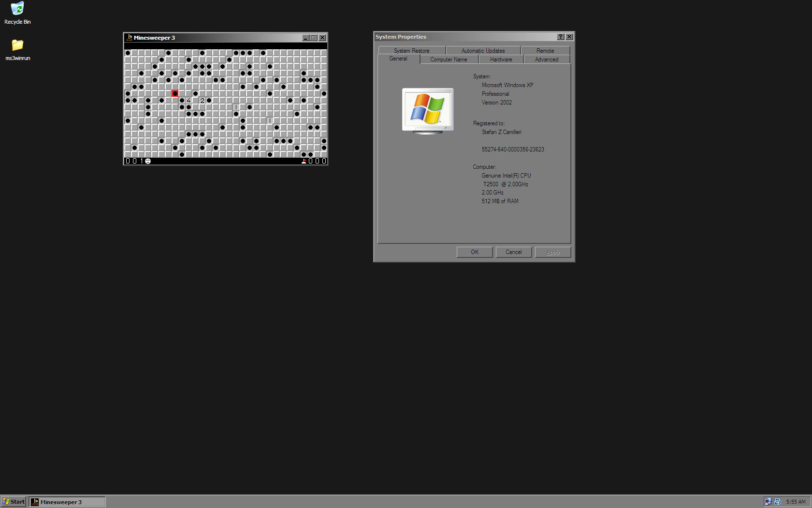Viewport: 812px width, 508px height.
Task: Click the sad face reset button
Action: [148, 161]
